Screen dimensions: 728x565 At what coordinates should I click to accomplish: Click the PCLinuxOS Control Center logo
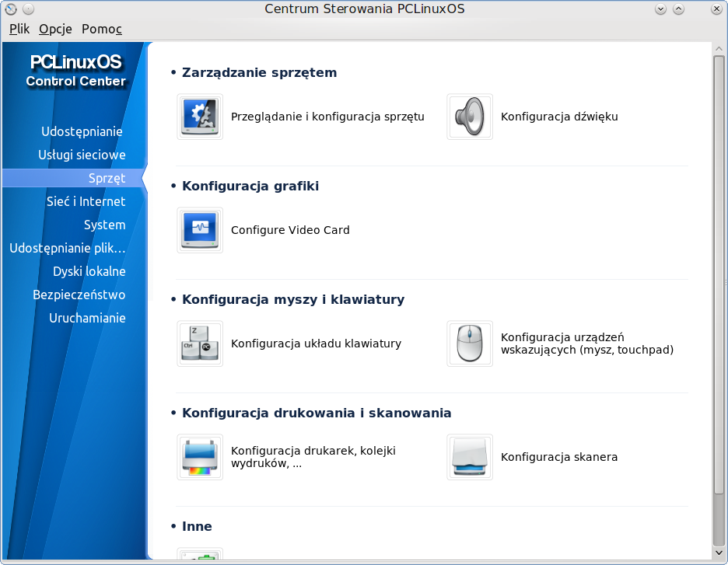[75, 71]
